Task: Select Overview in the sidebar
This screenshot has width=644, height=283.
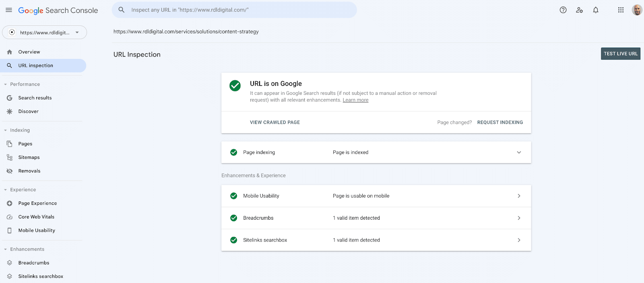Action: click(29, 52)
